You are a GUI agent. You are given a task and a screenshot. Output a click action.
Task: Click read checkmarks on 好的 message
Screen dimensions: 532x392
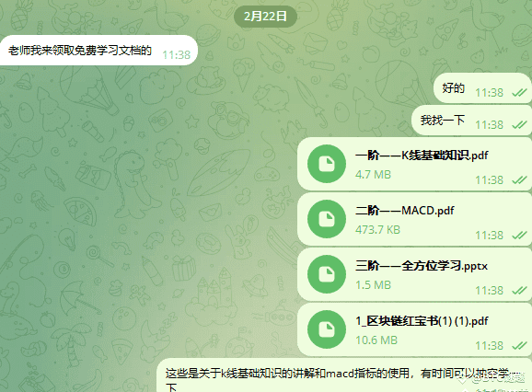(x=519, y=93)
